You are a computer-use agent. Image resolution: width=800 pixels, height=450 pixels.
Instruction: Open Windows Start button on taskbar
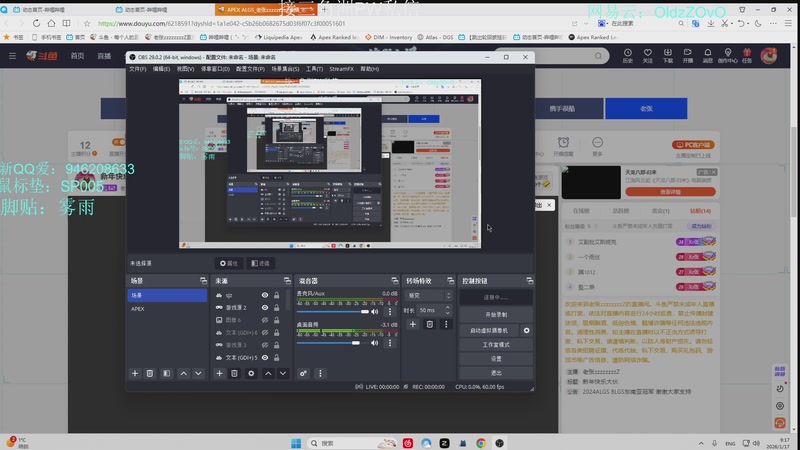[296, 443]
